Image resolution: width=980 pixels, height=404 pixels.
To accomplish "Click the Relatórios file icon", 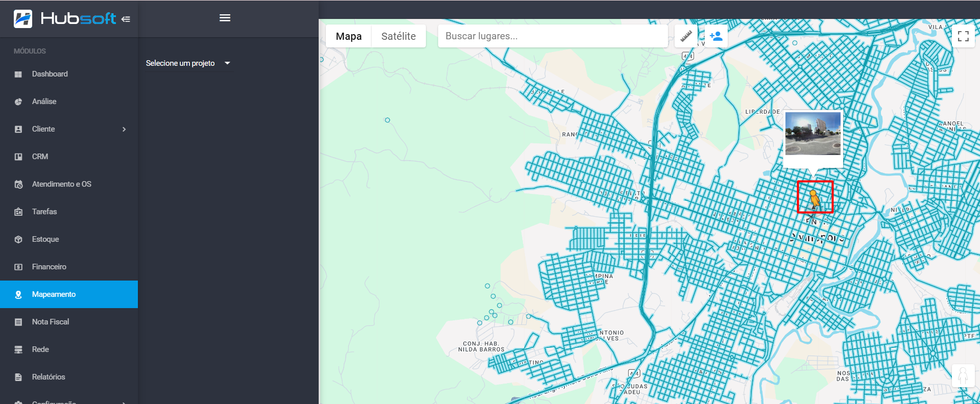I will coord(18,377).
